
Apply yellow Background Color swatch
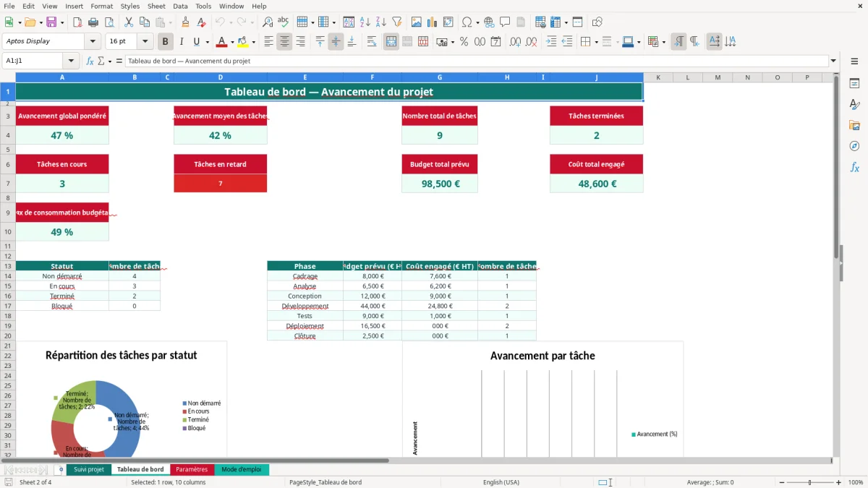coord(243,41)
